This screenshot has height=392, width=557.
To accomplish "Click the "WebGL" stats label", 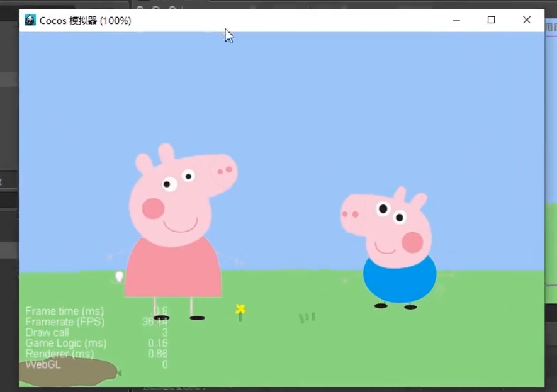I will [43, 364].
